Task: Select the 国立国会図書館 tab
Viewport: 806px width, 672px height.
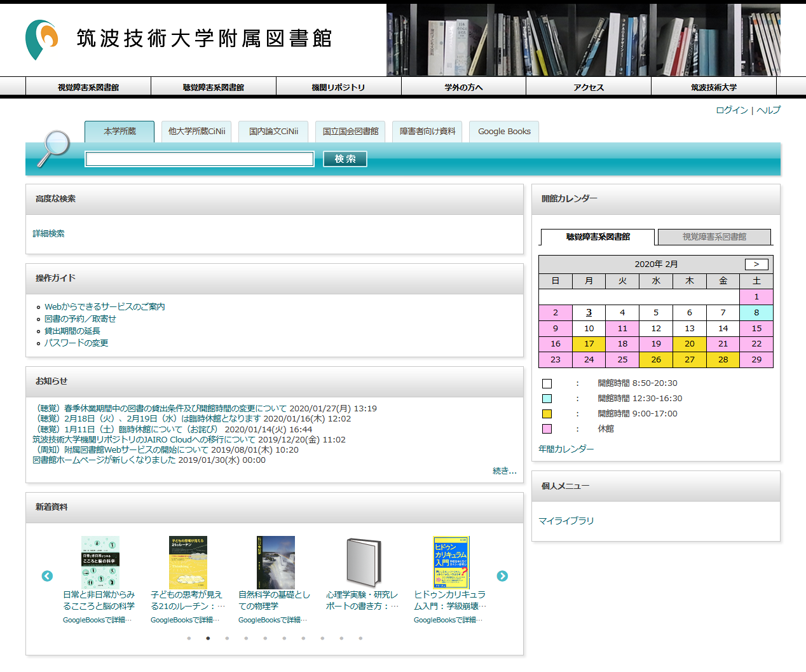Action: click(350, 132)
